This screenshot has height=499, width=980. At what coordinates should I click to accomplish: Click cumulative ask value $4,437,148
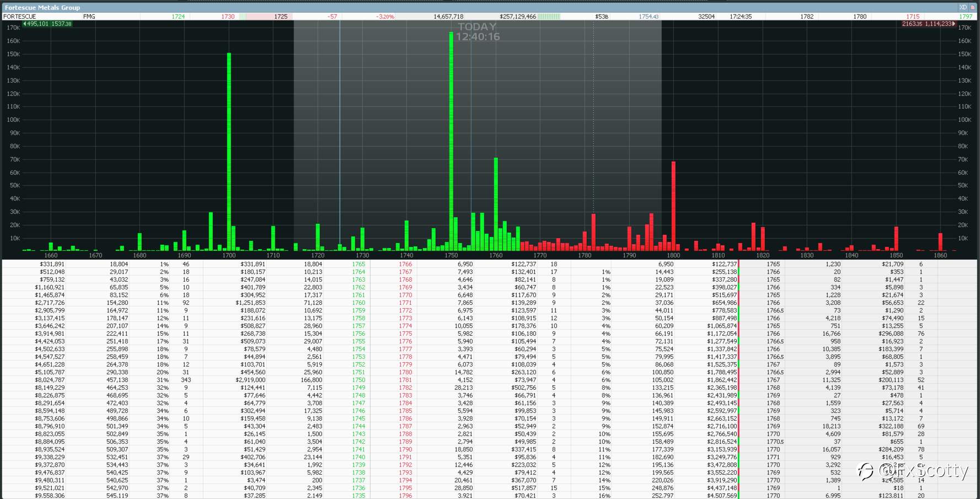click(722, 488)
